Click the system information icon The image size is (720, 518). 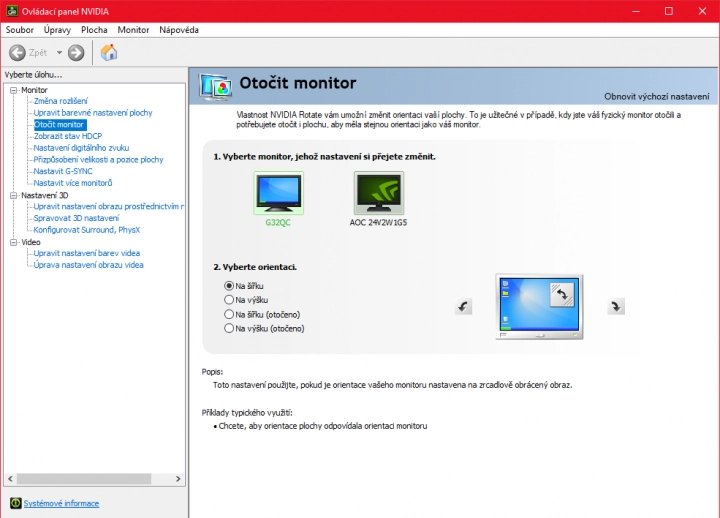[x=15, y=503]
